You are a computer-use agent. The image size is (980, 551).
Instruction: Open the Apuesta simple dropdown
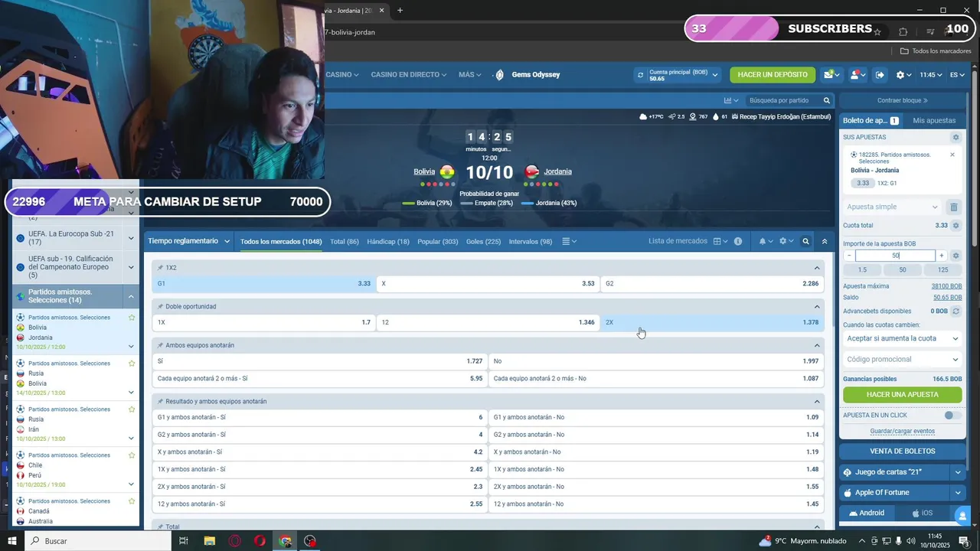(893, 207)
